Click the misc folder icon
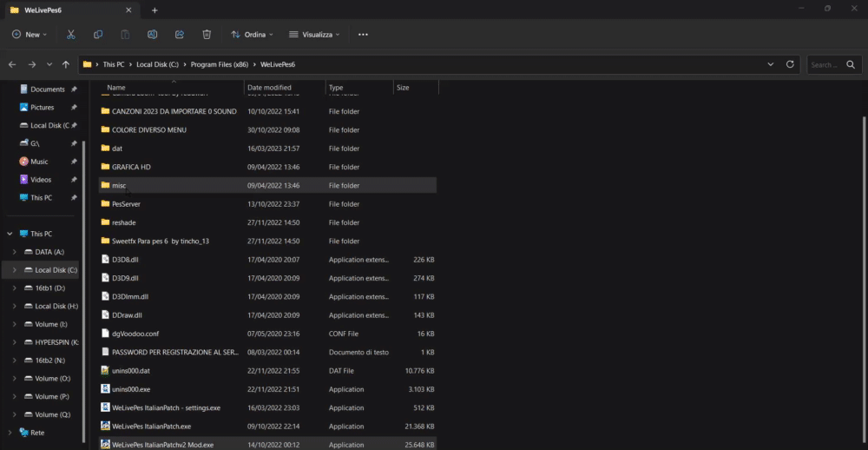Screen dimensions: 868x450 click(x=105, y=185)
